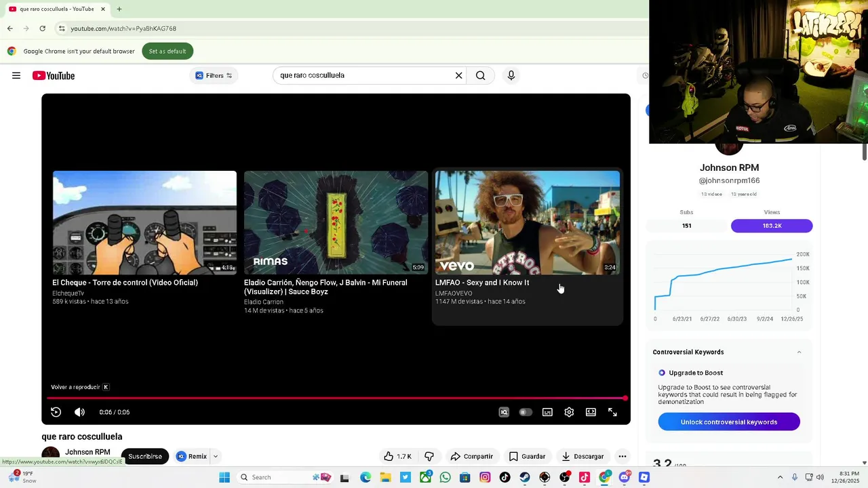The image size is (868, 488).
Task: Open the Windows Start menu
Action: [224, 477]
